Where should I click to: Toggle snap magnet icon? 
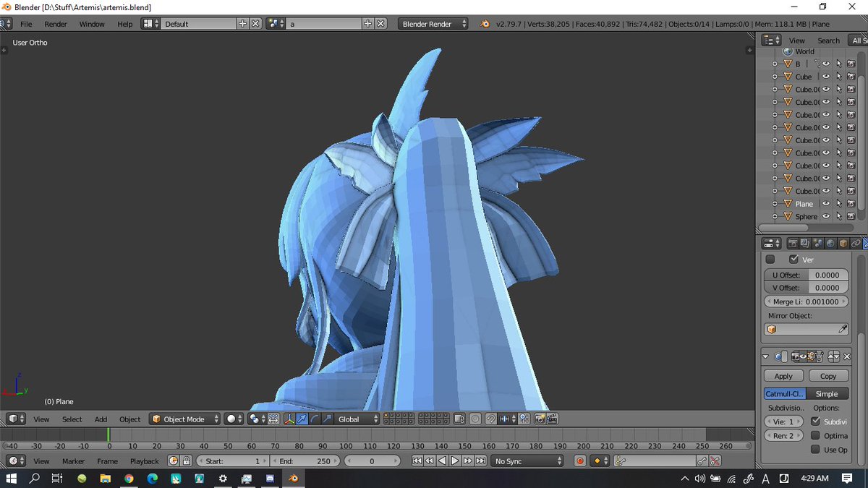click(491, 419)
